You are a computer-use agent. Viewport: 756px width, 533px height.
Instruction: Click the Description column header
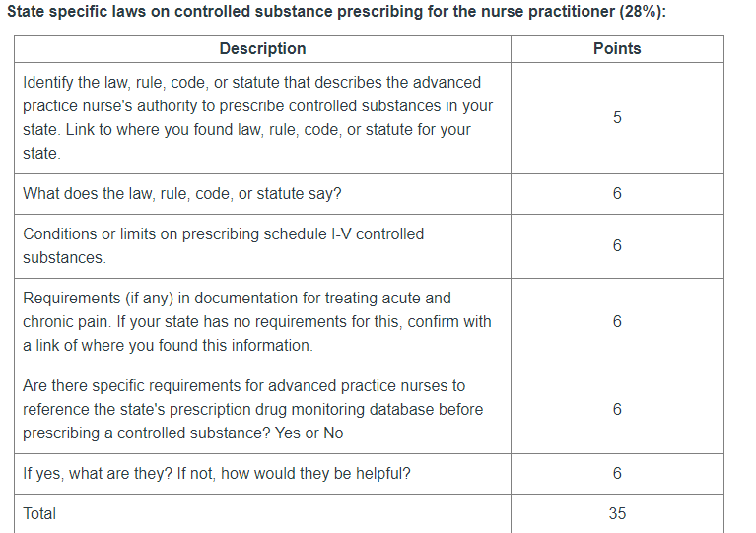point(262,48)
